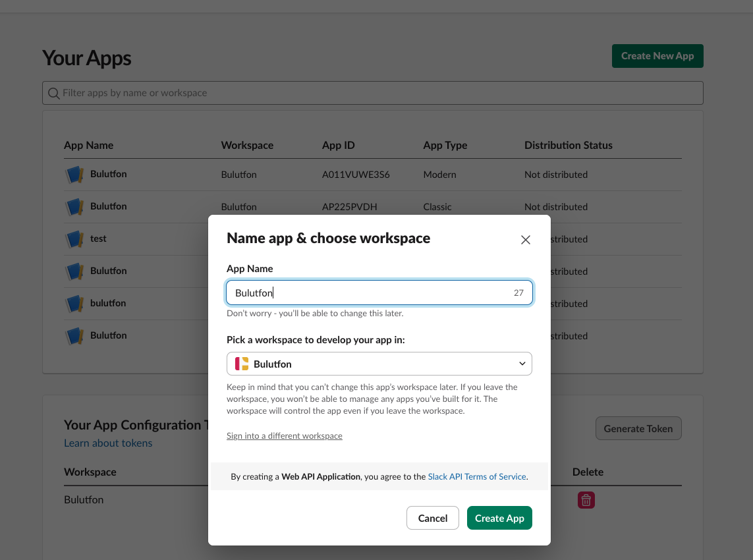
Task: Focus the Filter apps search field
Action: [373, 93]
